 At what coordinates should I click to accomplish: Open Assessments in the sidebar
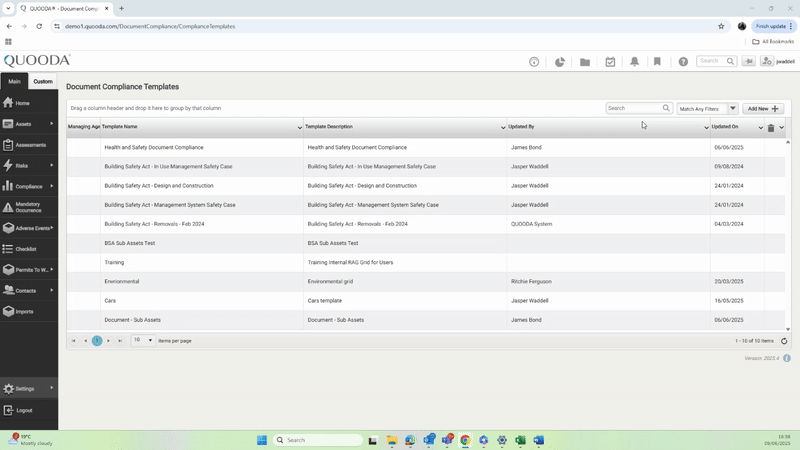(x=29, y=145)
